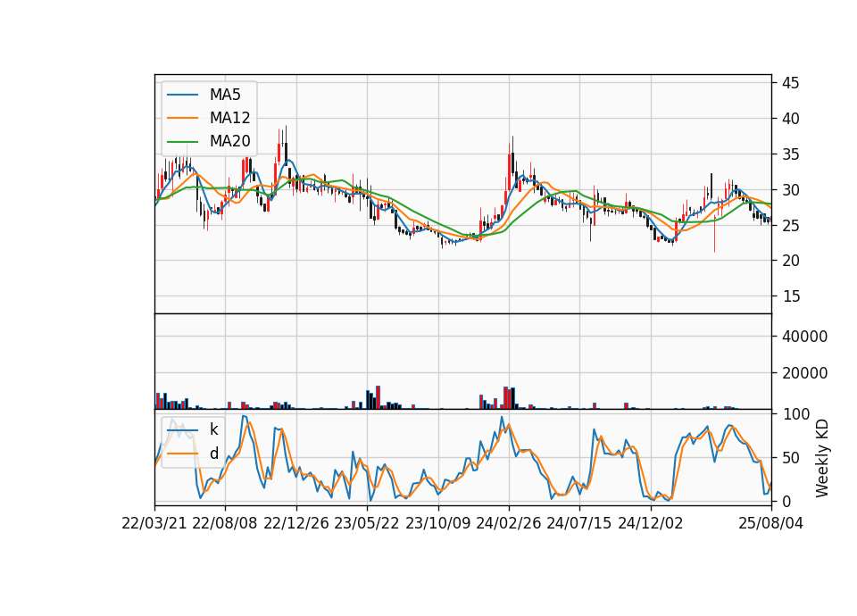Click the 25/08/04 date tick label
857x616 pixels.
770,523
